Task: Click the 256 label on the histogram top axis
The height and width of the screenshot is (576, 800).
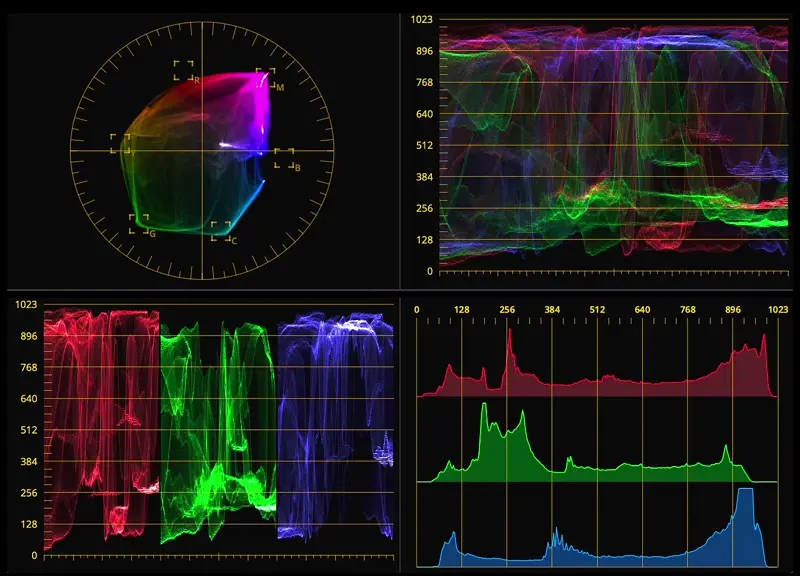Action: click(x=507, y=310)
